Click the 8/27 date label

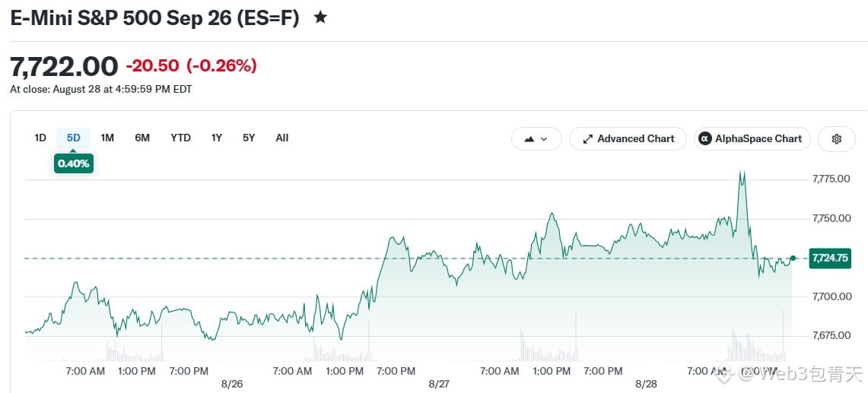[438, 384]
